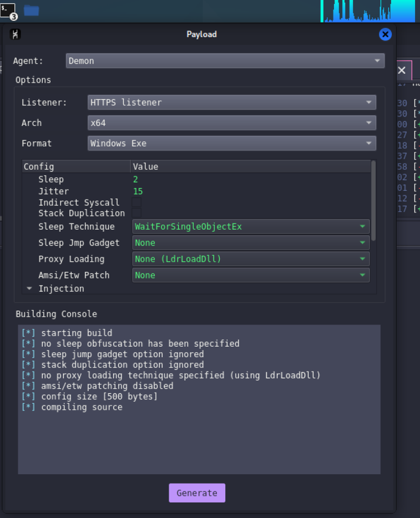This screenshot has width=420, height=518.
Task: Click the Options group label
Action: (x=33, y=80)
